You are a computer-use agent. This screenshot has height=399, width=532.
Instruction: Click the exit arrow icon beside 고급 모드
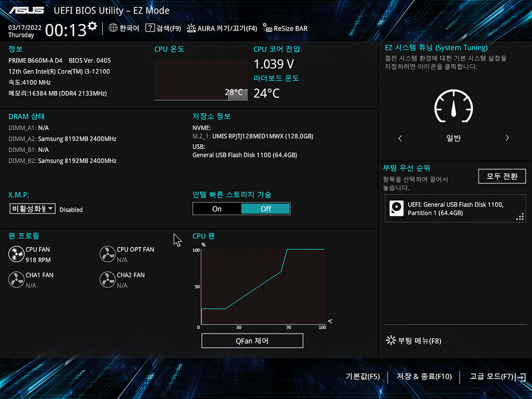[x=521, y=377]
